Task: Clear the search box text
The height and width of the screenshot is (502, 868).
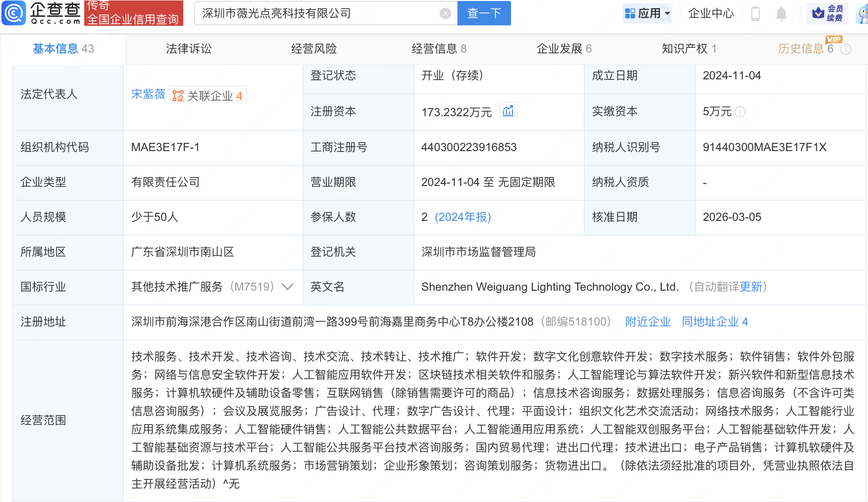Action: (445, 13)
